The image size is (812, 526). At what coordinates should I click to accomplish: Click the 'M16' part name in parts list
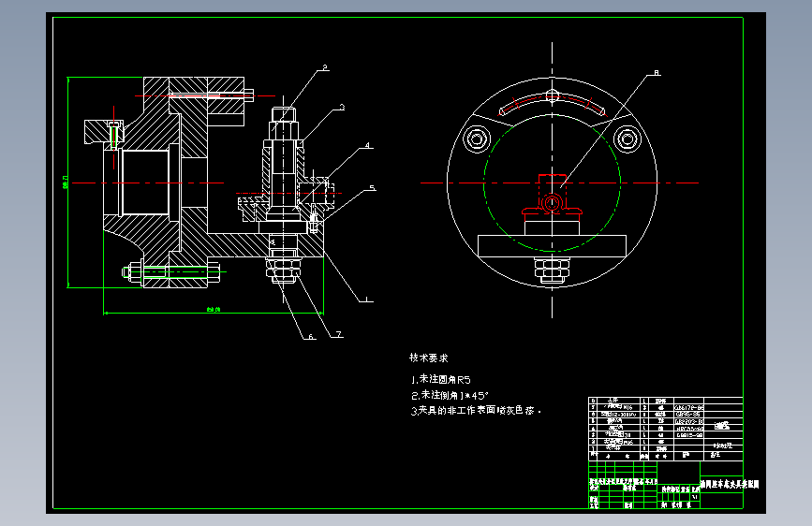[627, 407]
